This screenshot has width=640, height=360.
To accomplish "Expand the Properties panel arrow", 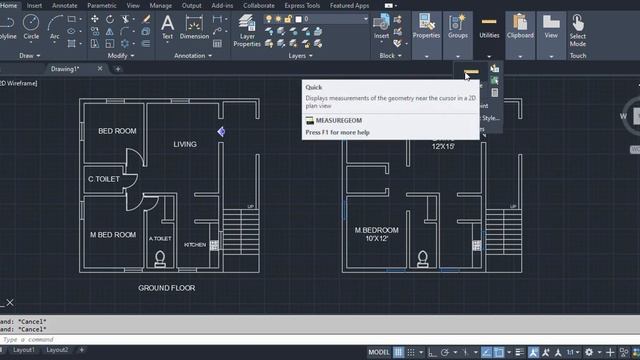I will (x=427, y=56).
